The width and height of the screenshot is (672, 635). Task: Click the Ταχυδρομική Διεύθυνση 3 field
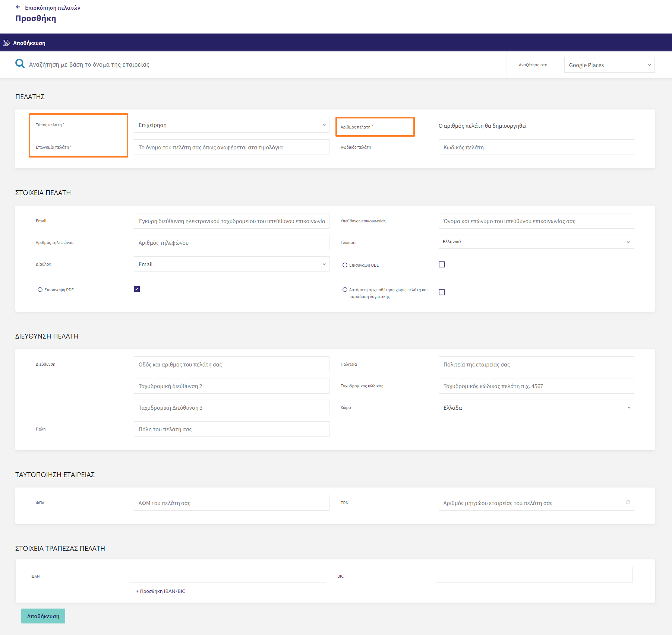[231, 407]
